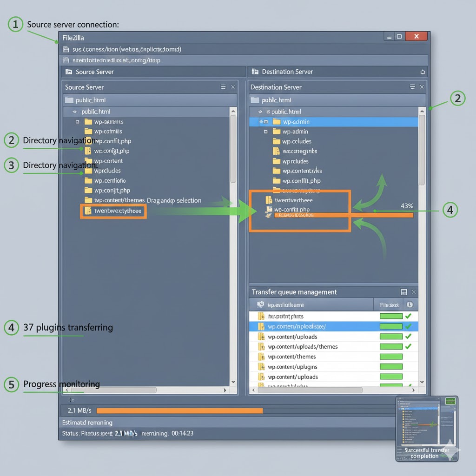Click the Destination tree scrollbar up arrow
The height and width of the screenshot is (476, 476).
422,112
